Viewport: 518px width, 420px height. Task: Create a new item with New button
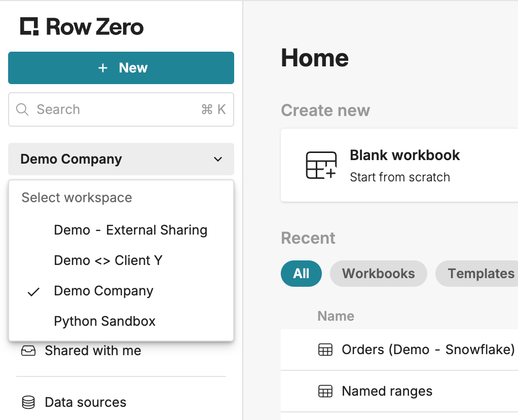click(x=121, y=68)
